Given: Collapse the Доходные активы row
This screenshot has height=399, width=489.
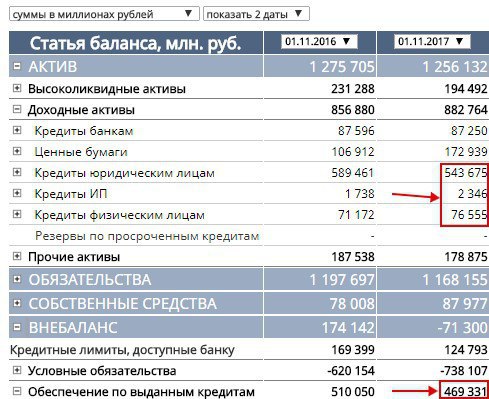Looking at the screenshot, I should (17, 109).
